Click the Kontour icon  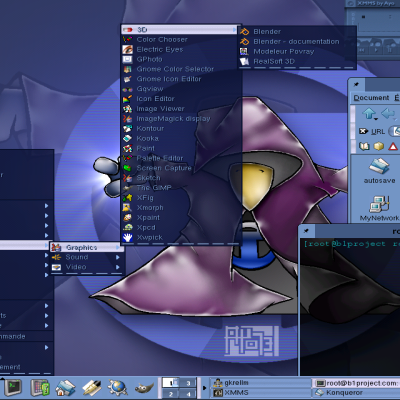point(127,129)
